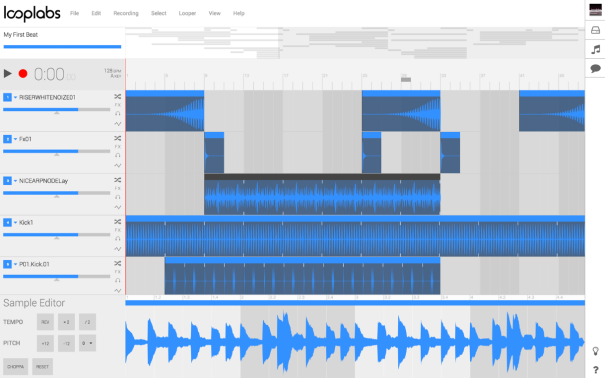605x378 pixels.
Task: Adjust the Kick1 volume slider
Action: click(x=57, y=235)
